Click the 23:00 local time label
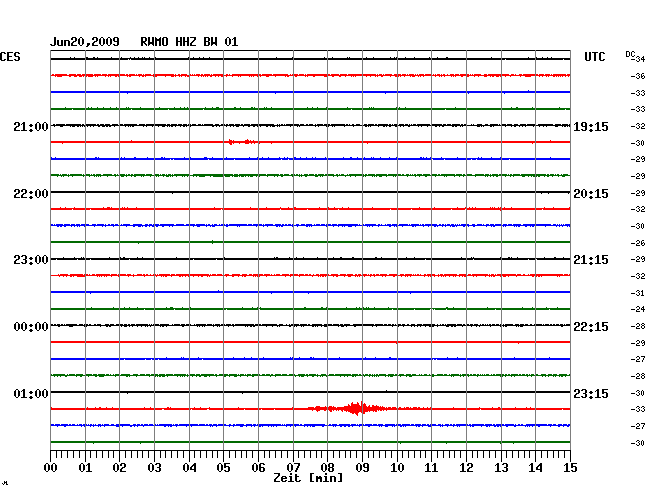Viewport: 650px width, 494px height. [31, 260]
